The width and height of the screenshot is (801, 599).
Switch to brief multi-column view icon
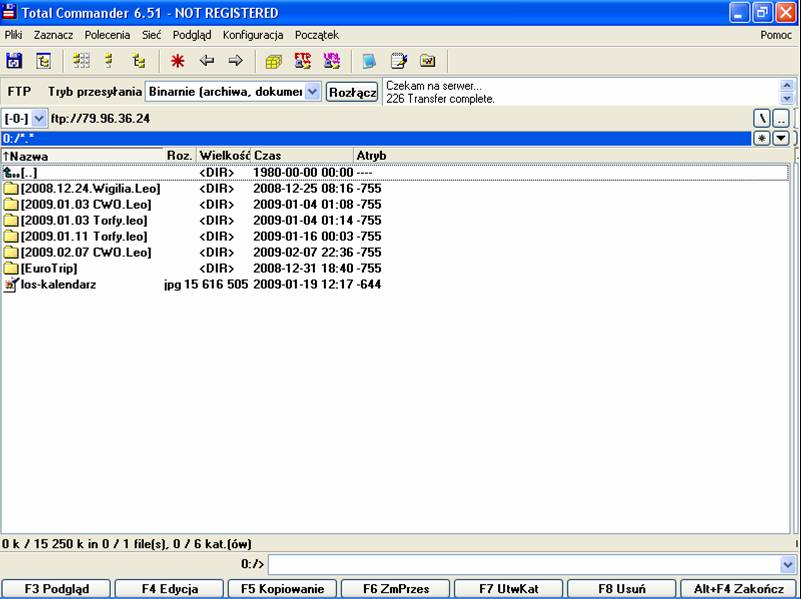pos(81,61)
